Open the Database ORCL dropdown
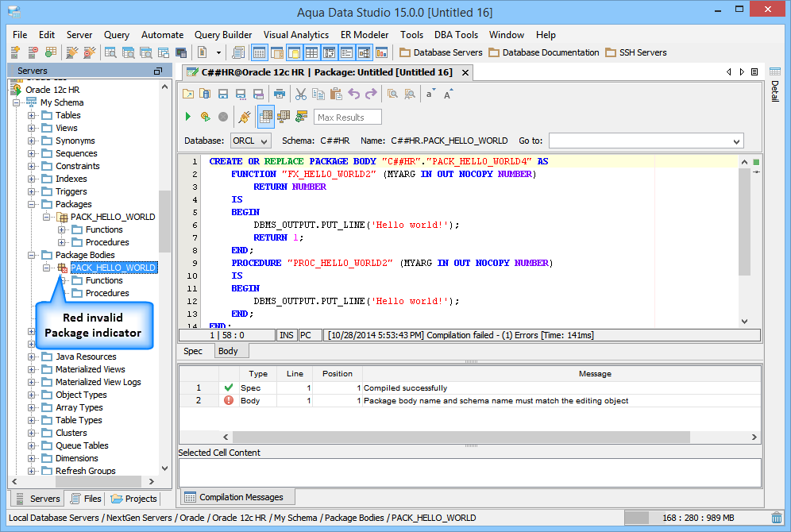 tap(250, 141)
